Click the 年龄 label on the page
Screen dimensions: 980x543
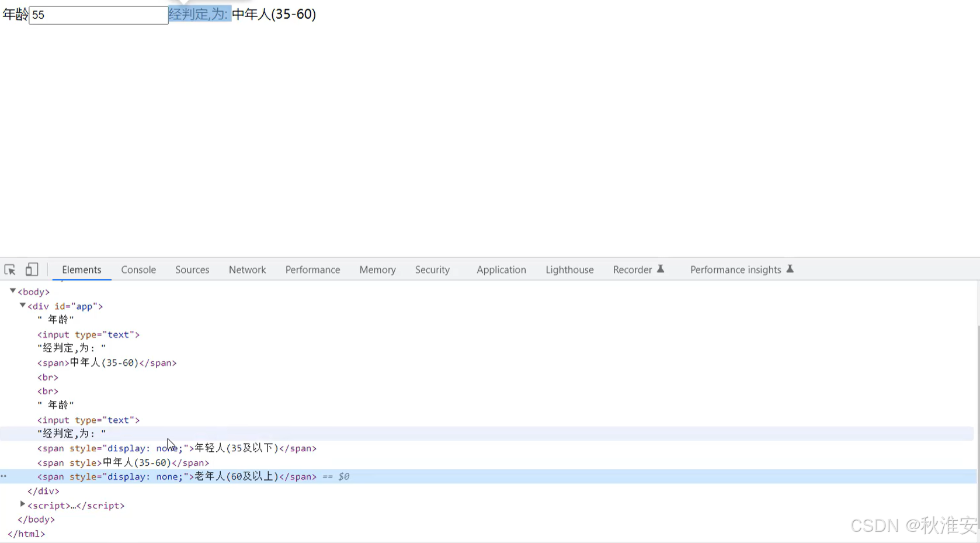(15, 15)
